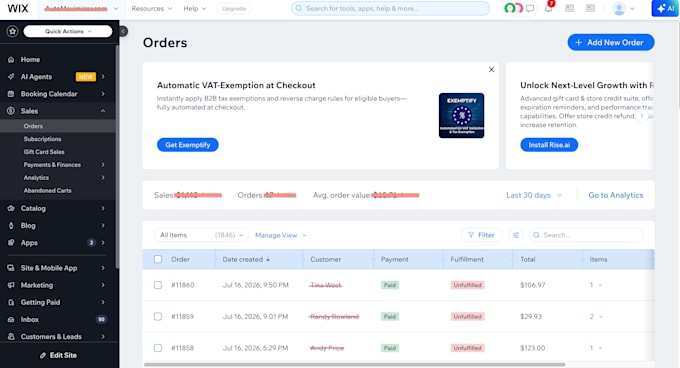Click the green and pink rings icon
The image size is (680, 368).
[513, 8]
